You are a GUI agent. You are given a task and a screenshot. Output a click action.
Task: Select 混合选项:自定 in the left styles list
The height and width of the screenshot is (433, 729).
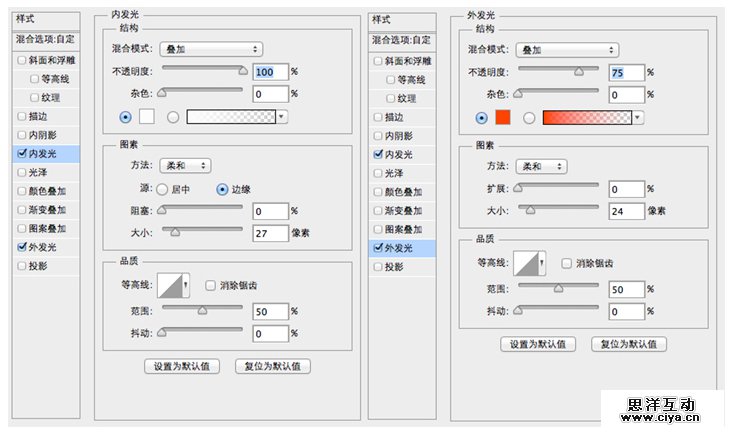[x=46, y=40]
